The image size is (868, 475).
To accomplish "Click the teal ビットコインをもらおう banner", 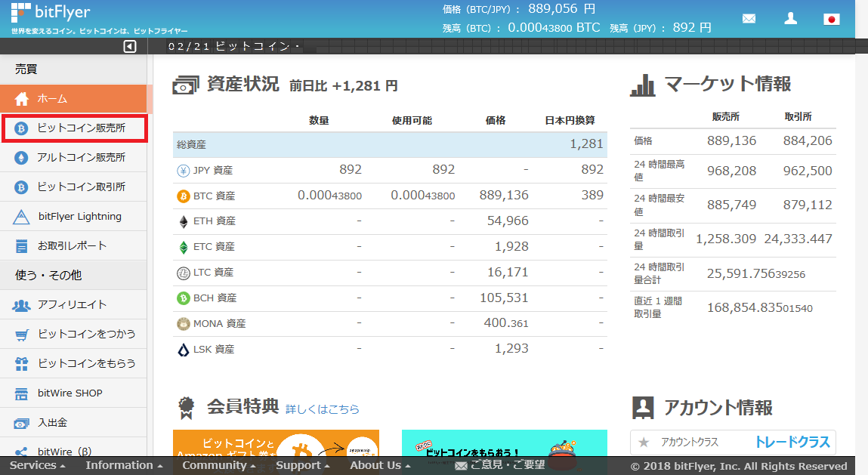I will pos(505,443).
